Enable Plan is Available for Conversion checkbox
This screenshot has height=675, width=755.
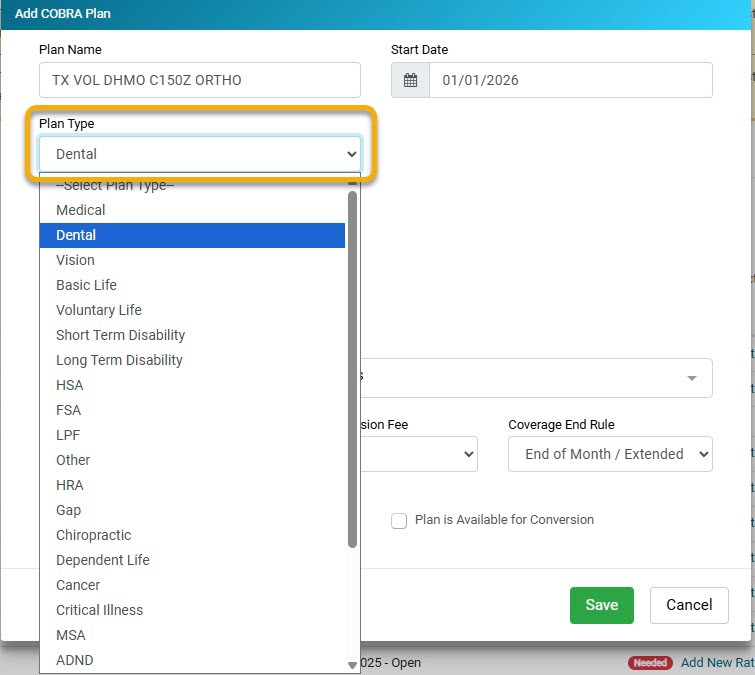399,521
